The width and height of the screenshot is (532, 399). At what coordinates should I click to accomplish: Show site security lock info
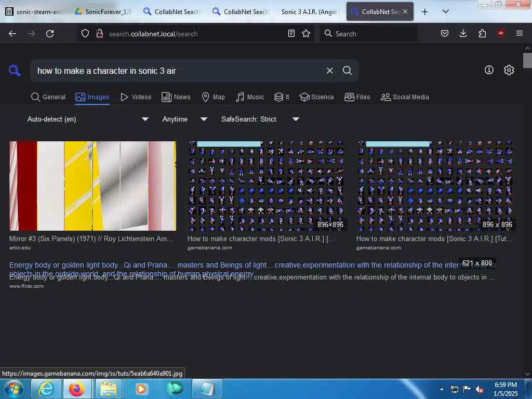(99, 34)
